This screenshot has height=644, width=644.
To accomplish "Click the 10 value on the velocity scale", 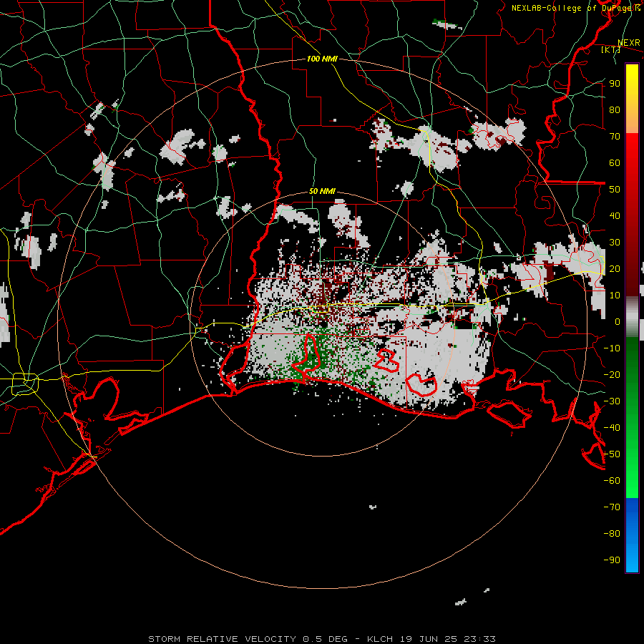I will (x=615, y=295).
